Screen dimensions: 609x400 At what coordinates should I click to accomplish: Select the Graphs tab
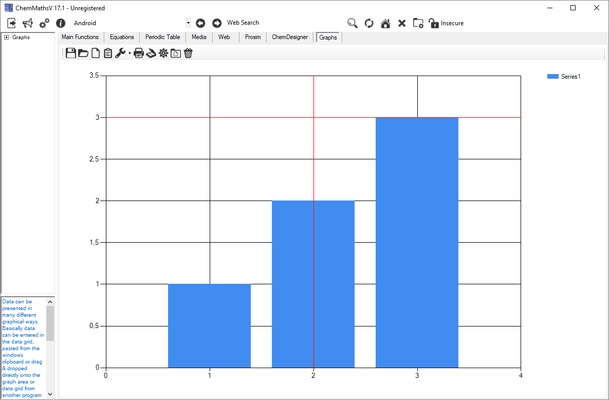click(x=328, y=37)
